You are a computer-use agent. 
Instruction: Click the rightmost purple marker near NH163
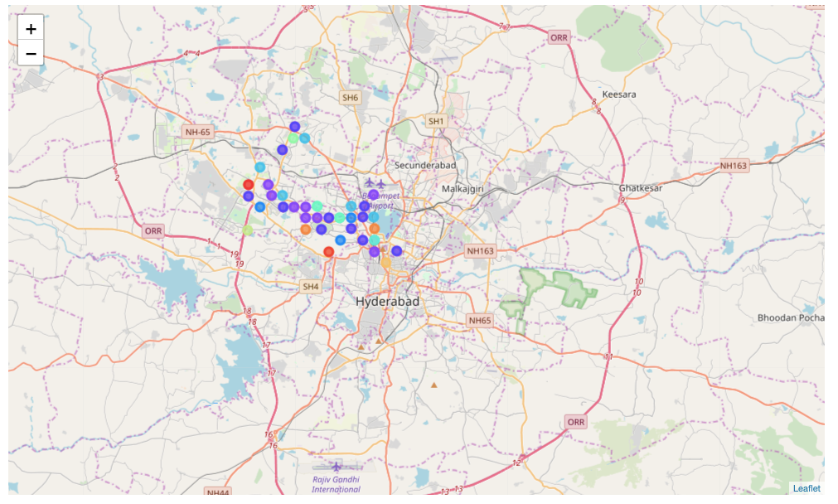395,250
